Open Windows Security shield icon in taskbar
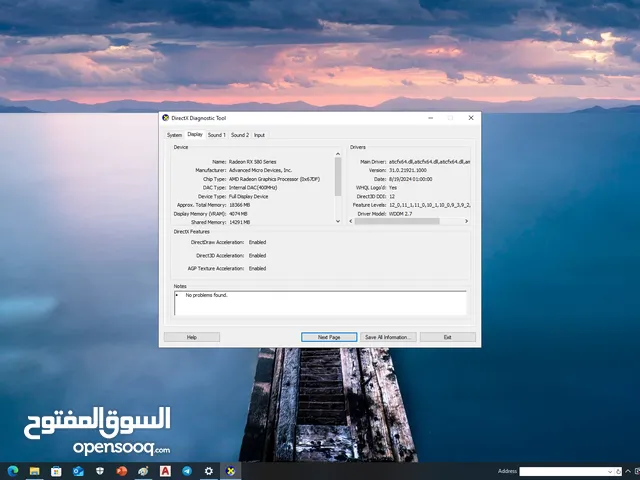The image size is (640, 480). [x=100, y=471]
